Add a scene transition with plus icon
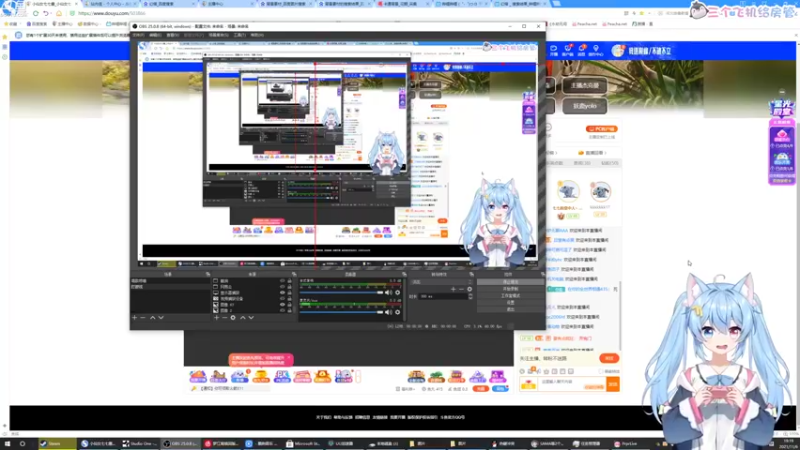 pyautogui.click(x=453, y=289)
